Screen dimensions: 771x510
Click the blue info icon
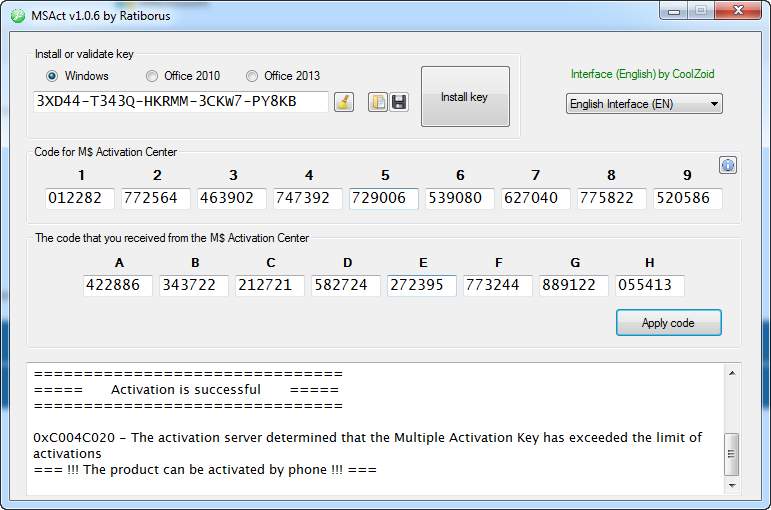[x=728, y=165]
